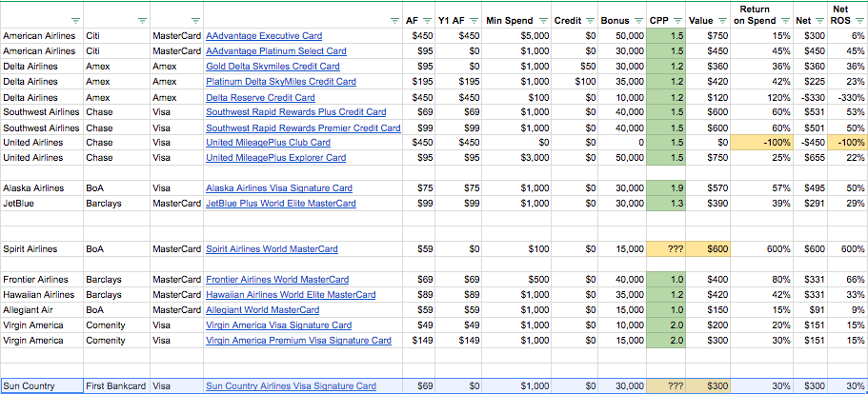Screen dimensions: 868x394
Task: Select the JetBlue airline cell
Action: [x=42, y=204]
